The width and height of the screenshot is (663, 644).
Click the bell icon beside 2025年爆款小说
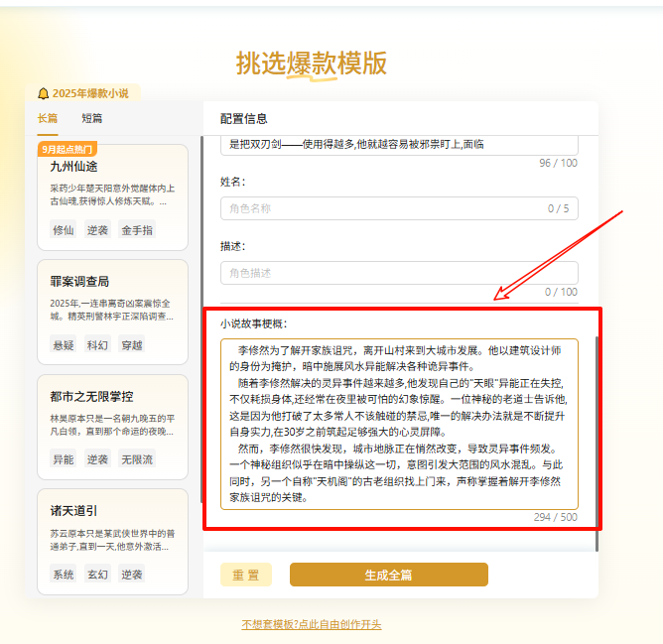(x=43, y=93)
